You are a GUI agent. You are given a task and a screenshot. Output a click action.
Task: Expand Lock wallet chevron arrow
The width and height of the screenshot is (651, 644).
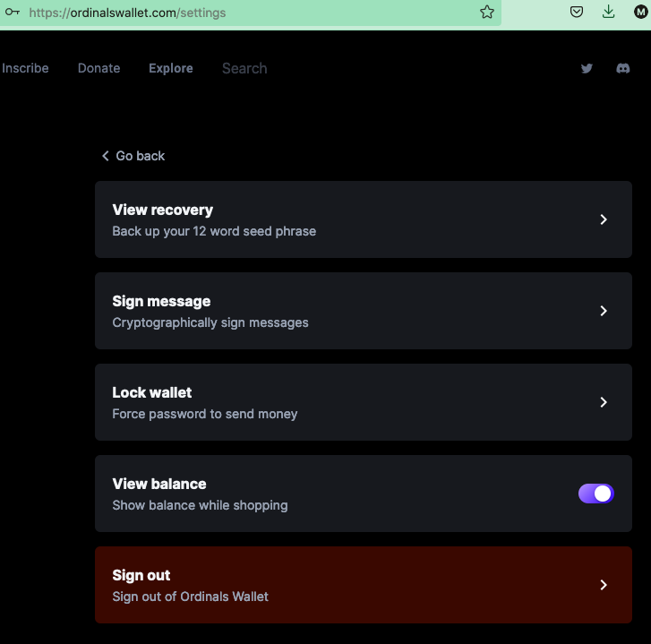[604, 402]
